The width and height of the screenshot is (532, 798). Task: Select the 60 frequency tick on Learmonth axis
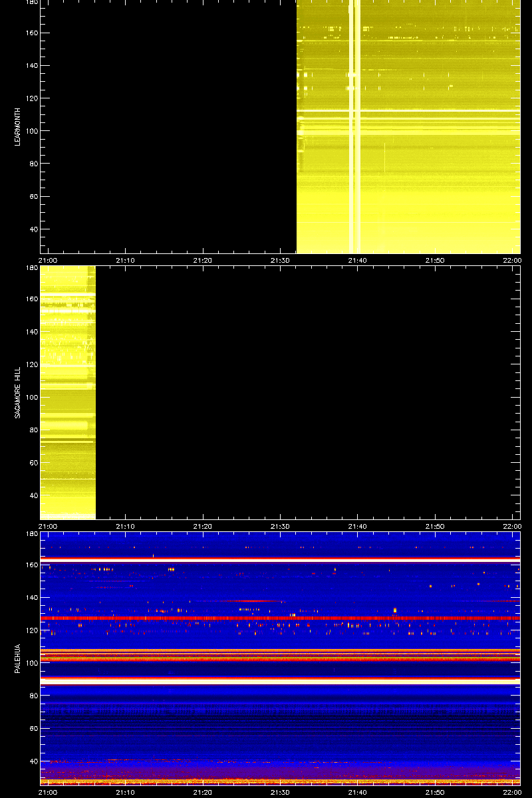point(33,197)
